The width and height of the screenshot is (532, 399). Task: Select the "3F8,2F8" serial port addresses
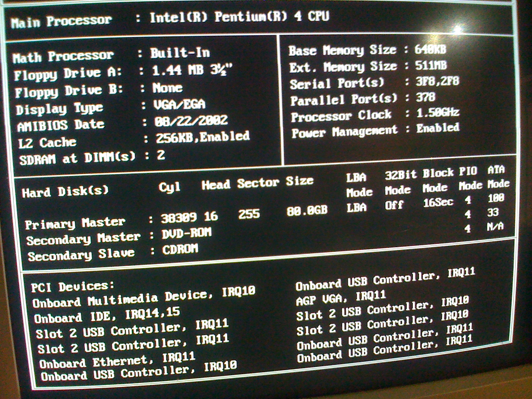pos(438,81)
